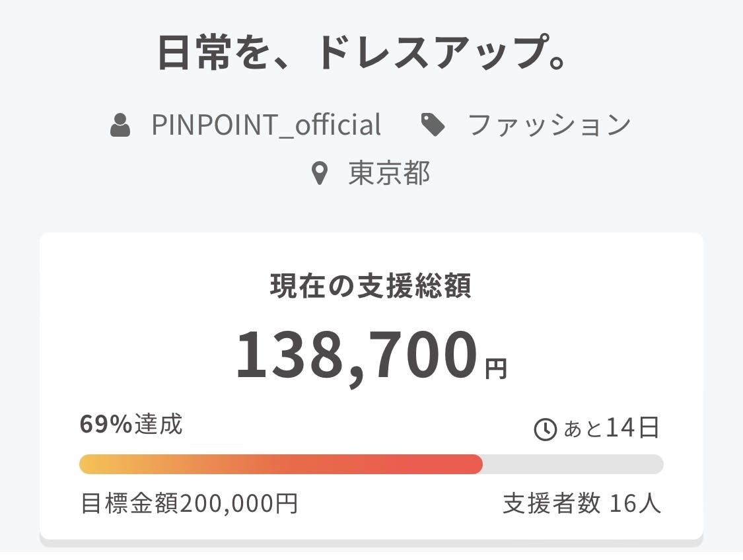Image resolution: width=743 pixels, height=560 pixels.
Task: Click the 目標金額200,000円 text
Action: click(189, 503)
